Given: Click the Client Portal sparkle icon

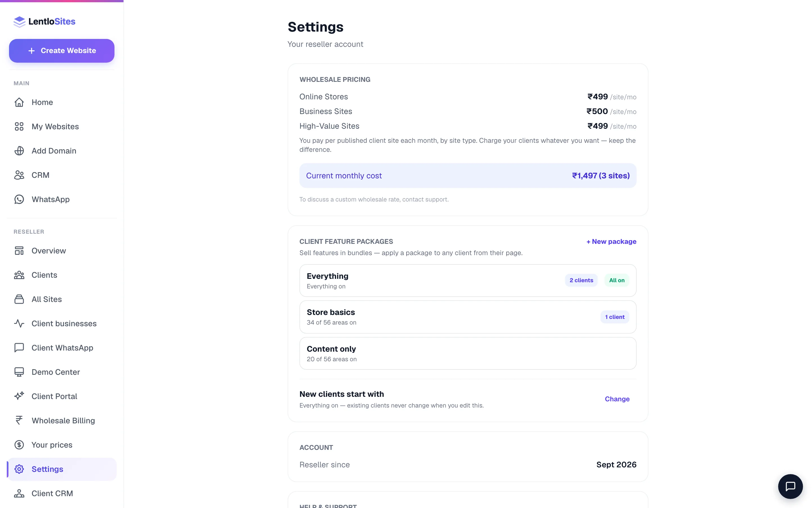Looking at the screenshot, I should 19,396.
